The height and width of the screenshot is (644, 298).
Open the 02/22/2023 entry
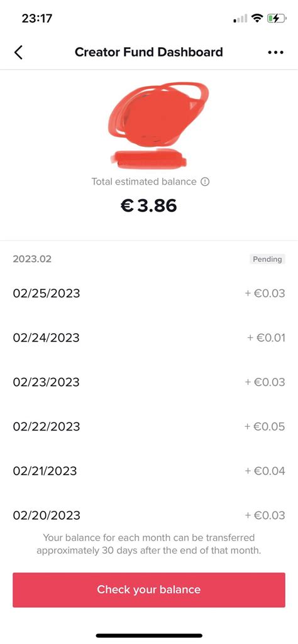(x=149, y=427)
